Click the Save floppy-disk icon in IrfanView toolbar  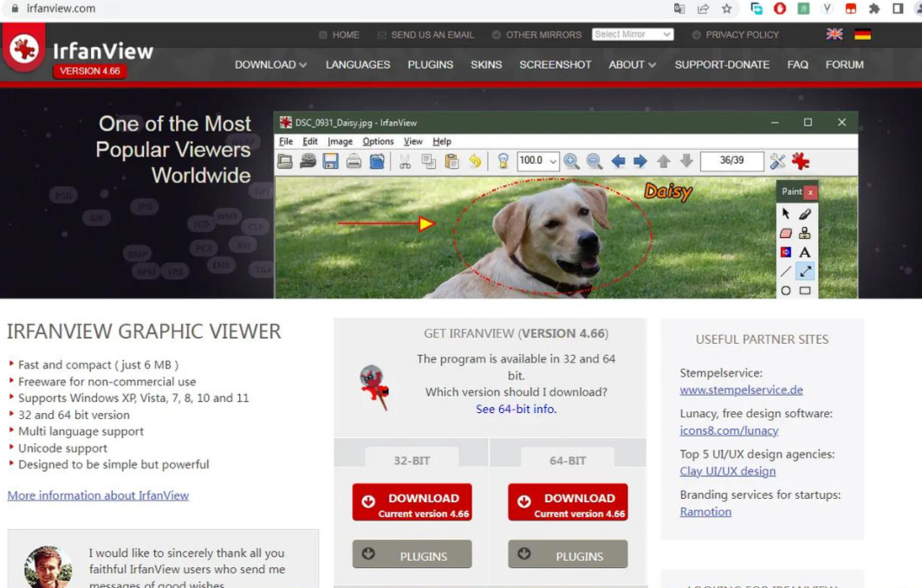(330, 161)
